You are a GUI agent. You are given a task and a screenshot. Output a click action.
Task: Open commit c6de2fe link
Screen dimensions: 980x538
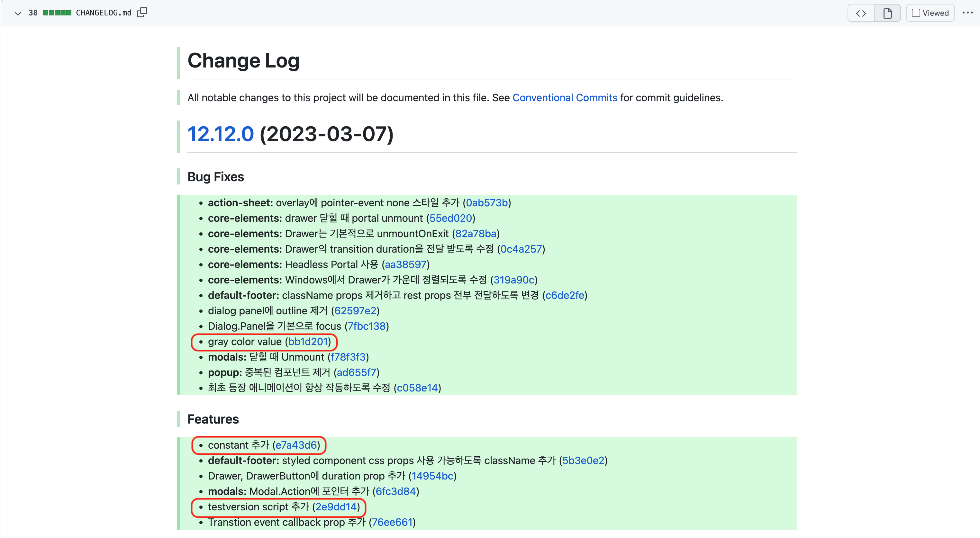tap(565, 295)
